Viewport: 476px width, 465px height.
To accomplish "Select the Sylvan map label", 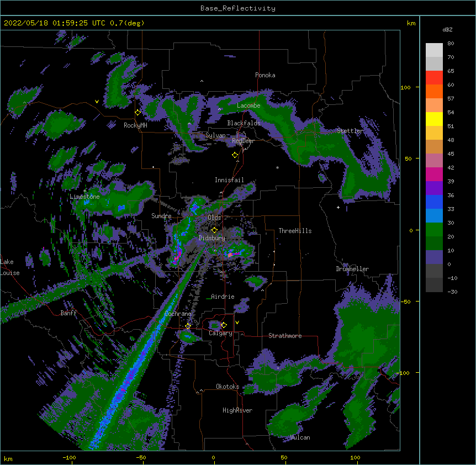I will (x=215, y=135).
